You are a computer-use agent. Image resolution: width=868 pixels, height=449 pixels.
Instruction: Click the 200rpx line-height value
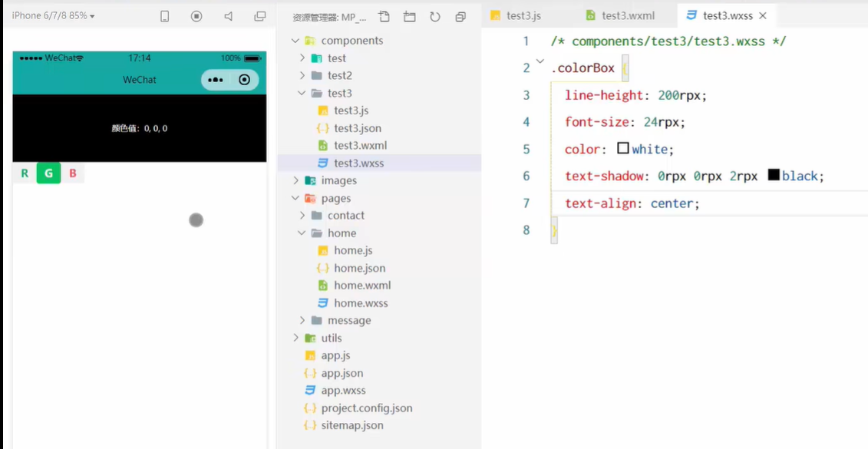680,95
